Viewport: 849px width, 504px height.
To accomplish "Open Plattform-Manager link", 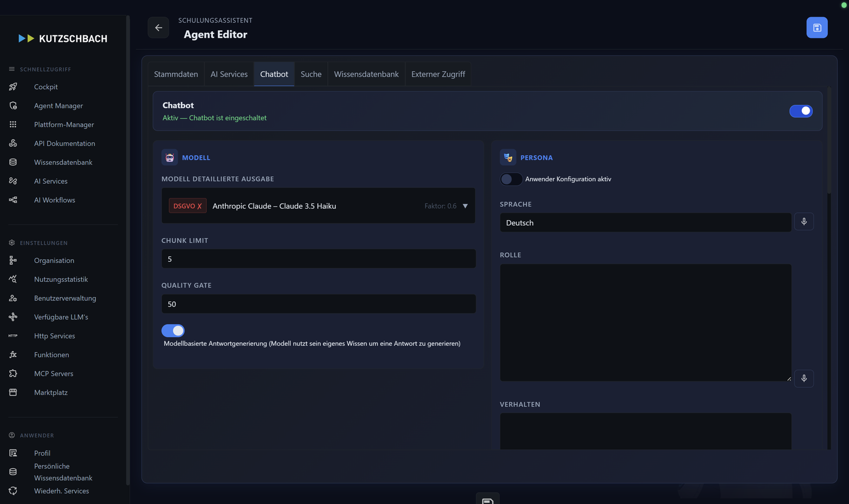I will (x=64, y=124).
